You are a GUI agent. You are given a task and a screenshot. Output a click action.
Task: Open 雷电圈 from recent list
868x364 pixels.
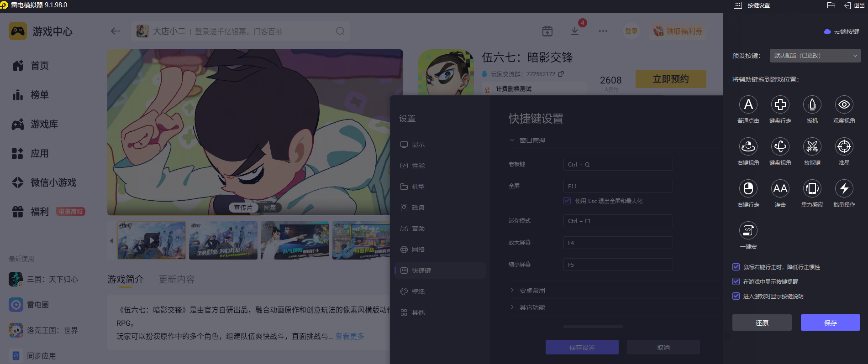[x=29, y=305]
